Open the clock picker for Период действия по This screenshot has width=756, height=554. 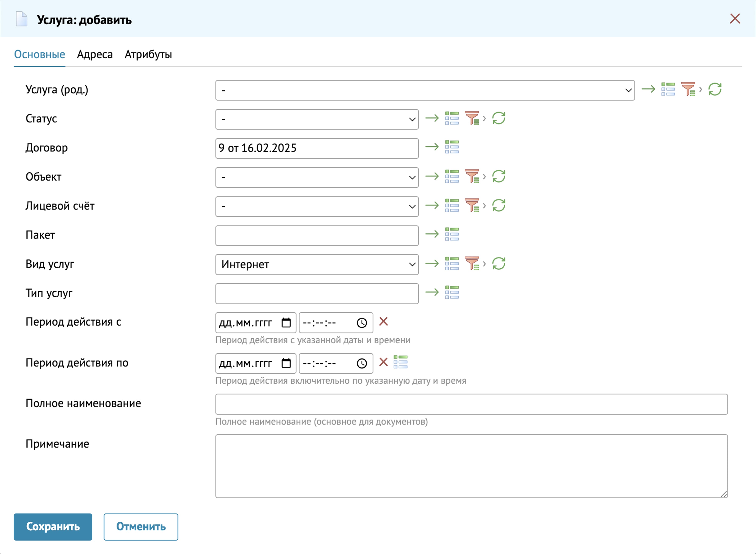(x=362, y=363)
